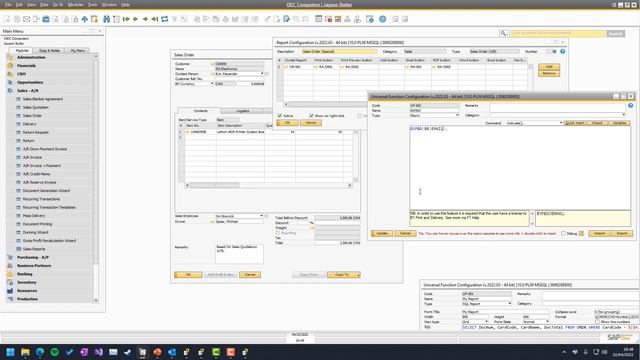Click the Add button in Report Configuration

click(x=549, y=67)
